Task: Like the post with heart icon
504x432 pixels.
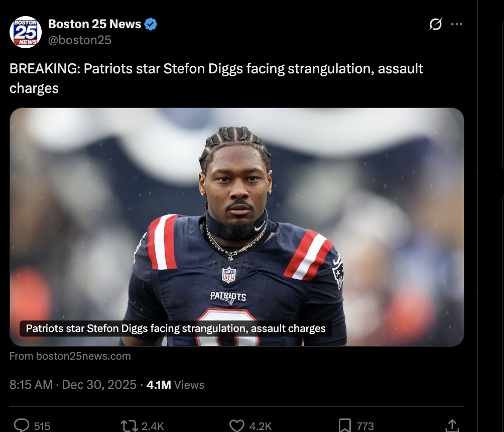Action: [237, 426]
